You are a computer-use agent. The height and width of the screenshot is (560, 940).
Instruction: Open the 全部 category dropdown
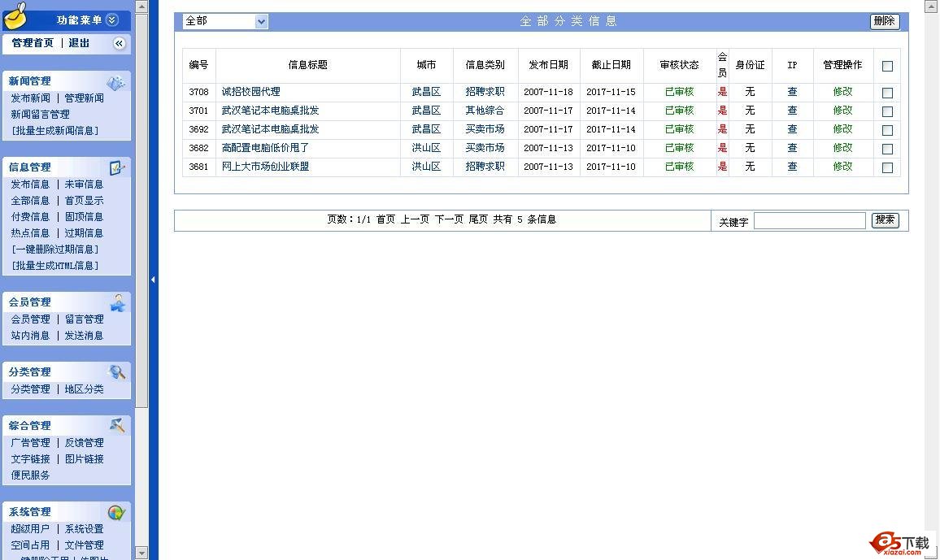tap(225, 22)
